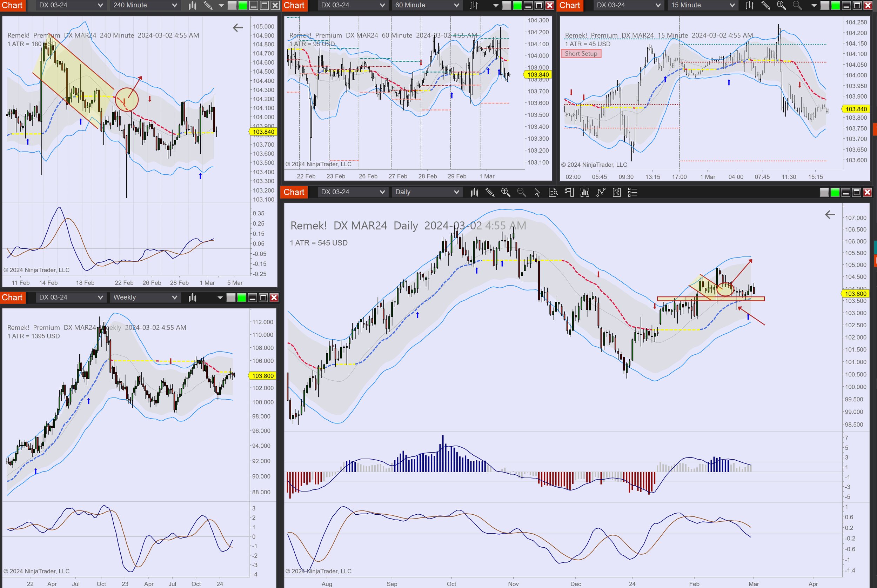The image size is (877, 588).
Task: Click zoom in magnifier on Daily chart
Action: click(x=506, y=192)
